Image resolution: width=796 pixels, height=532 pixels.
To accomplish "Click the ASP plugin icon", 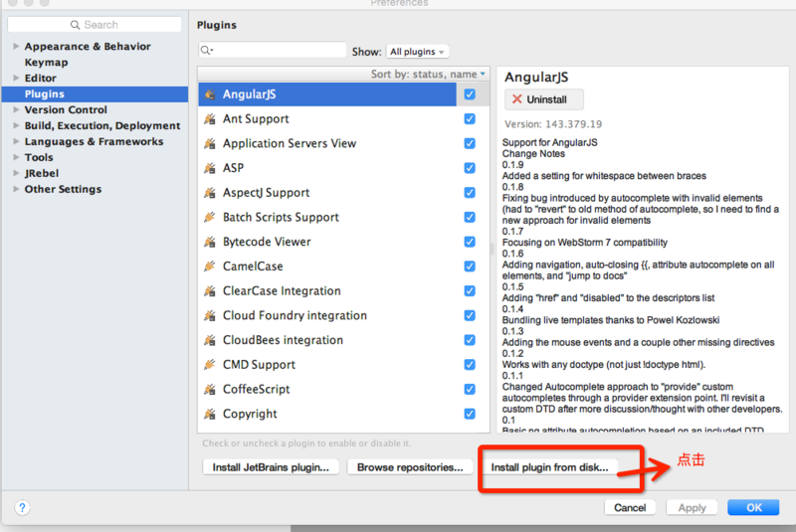I will click(x=210, y=168).
